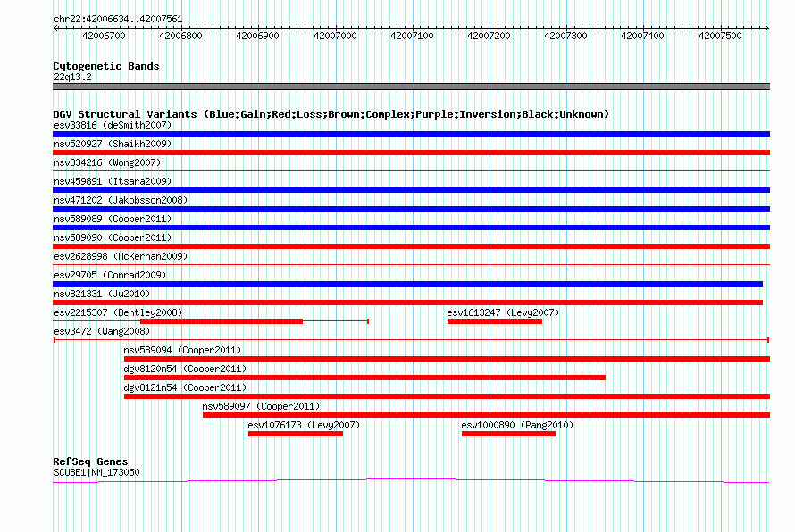Click the red nsv520927 loss bar

click(x=411, y=153)
